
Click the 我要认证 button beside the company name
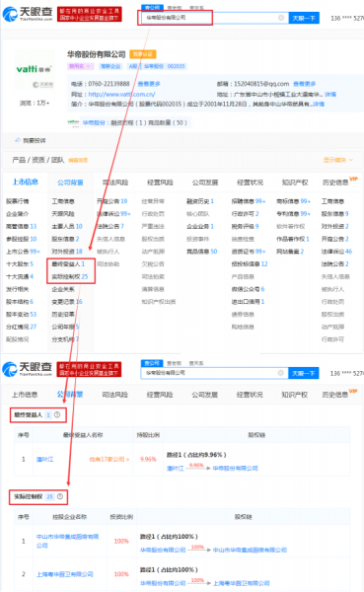[x=143, y=54]
